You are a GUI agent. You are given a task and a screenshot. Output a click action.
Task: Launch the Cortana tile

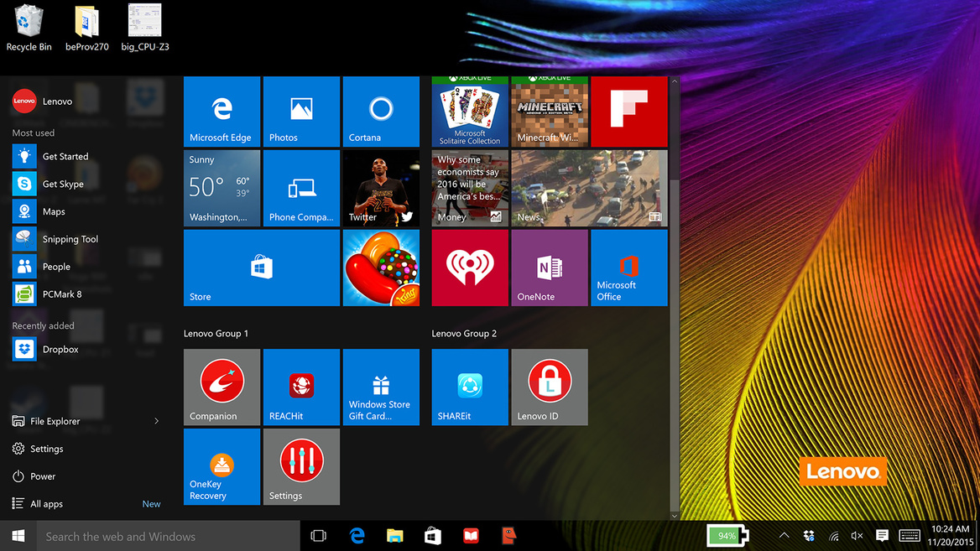coord(381,112)
